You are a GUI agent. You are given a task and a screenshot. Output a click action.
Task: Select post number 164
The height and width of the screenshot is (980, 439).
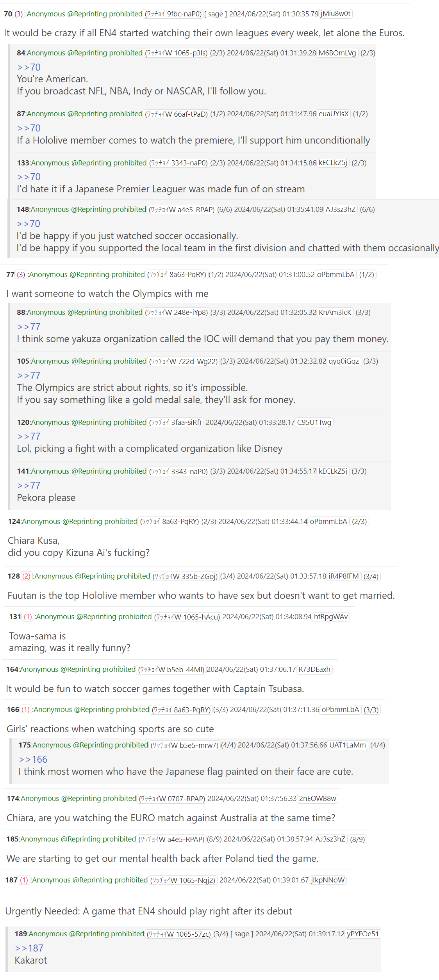click(12, 669)
